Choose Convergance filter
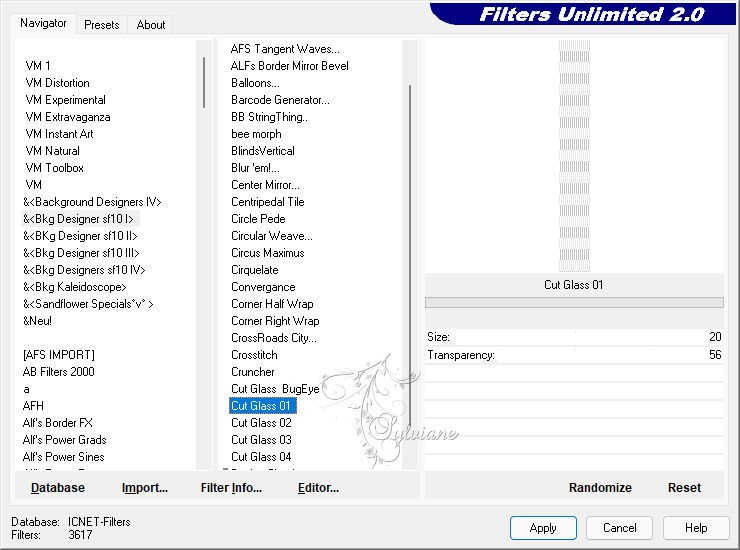Screen dimensions: 740x550 pos(263,287)
